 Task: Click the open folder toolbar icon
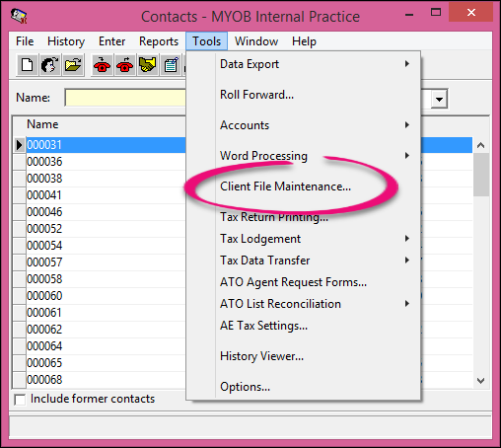[x=73, y=65]
